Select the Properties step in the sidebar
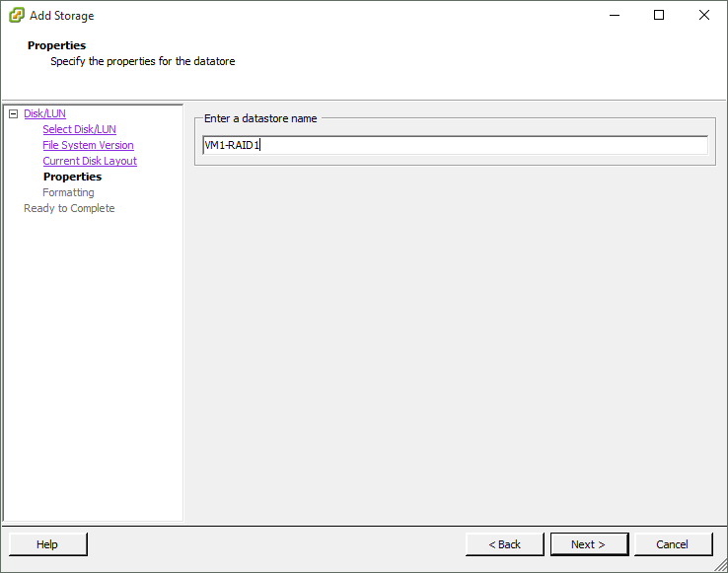 [x=72, y=178]
